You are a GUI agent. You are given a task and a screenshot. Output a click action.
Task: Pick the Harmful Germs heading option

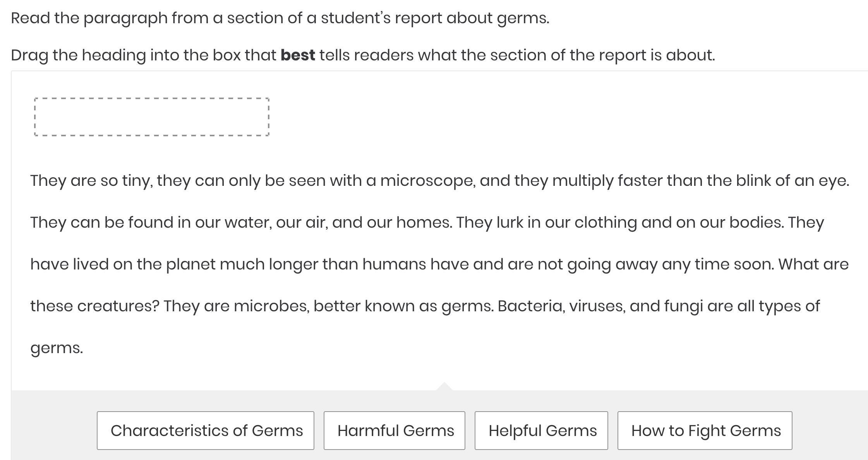pos(395,431)
